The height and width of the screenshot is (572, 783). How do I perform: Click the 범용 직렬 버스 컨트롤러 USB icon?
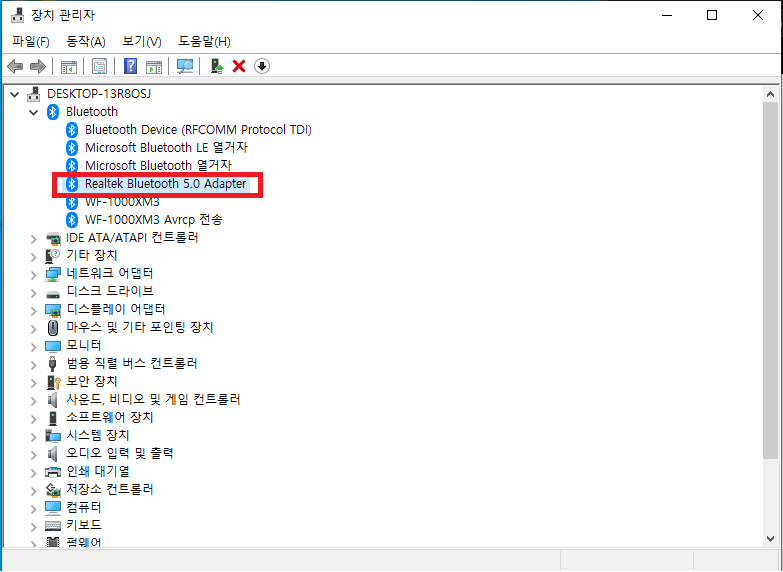coord(53,364)
